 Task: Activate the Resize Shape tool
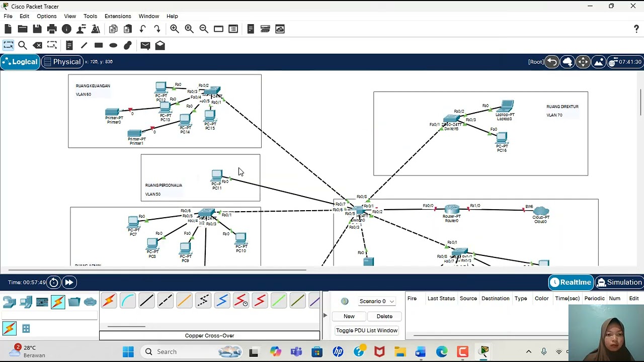tap(52, 45)
